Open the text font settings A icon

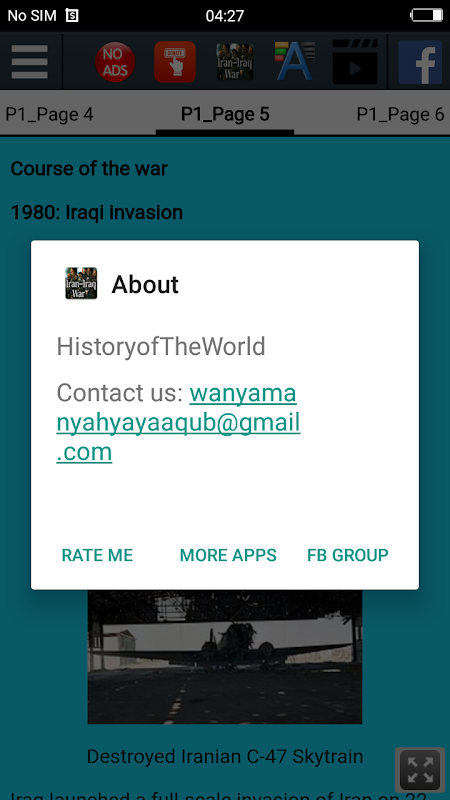(x=294, y=62)
